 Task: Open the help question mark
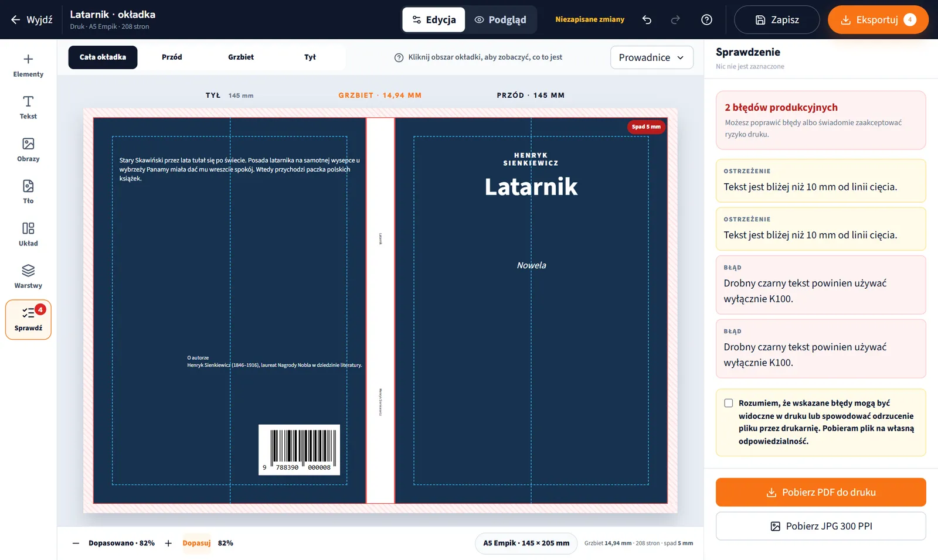point(706,20)
